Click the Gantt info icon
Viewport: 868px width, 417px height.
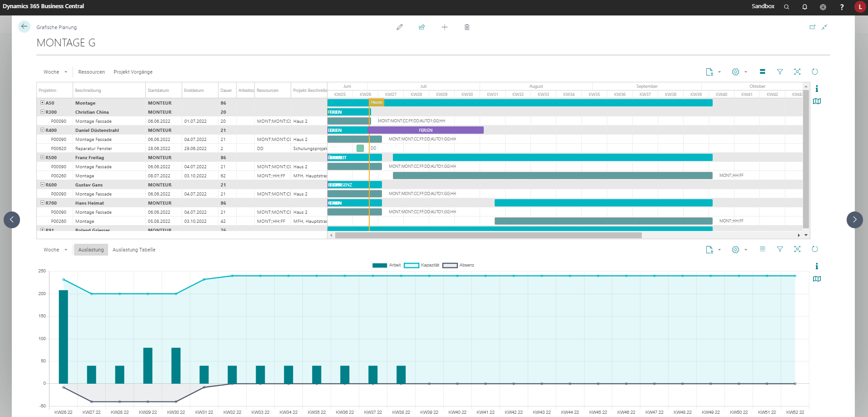click(817, 89)
